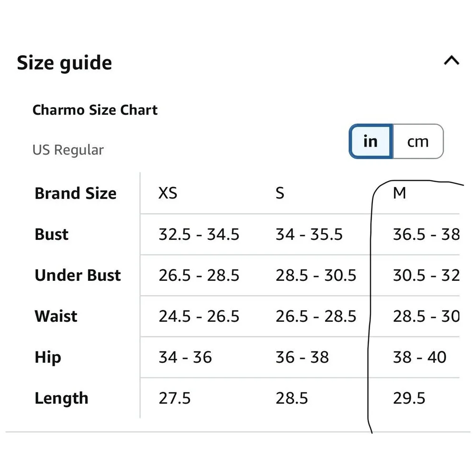The height and width of the screenshot is (476, 476).
Task: Select the Waist row label
Action: [x=56, y=316]
